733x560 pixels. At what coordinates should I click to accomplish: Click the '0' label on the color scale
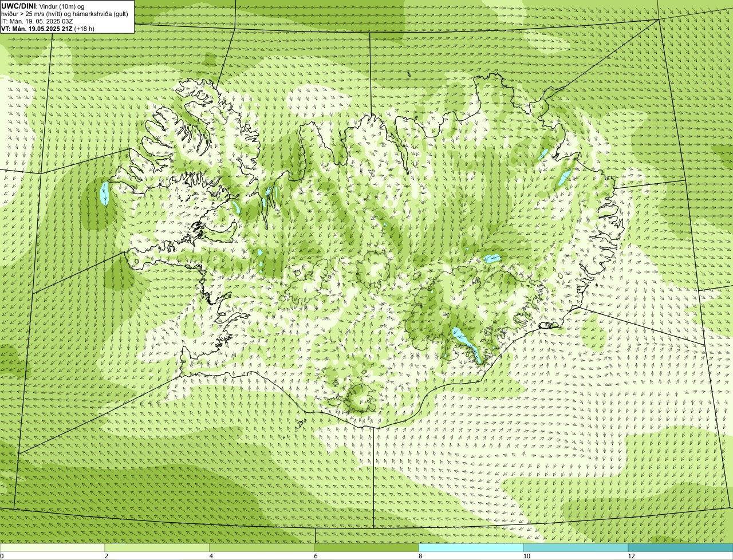[2, 556]
